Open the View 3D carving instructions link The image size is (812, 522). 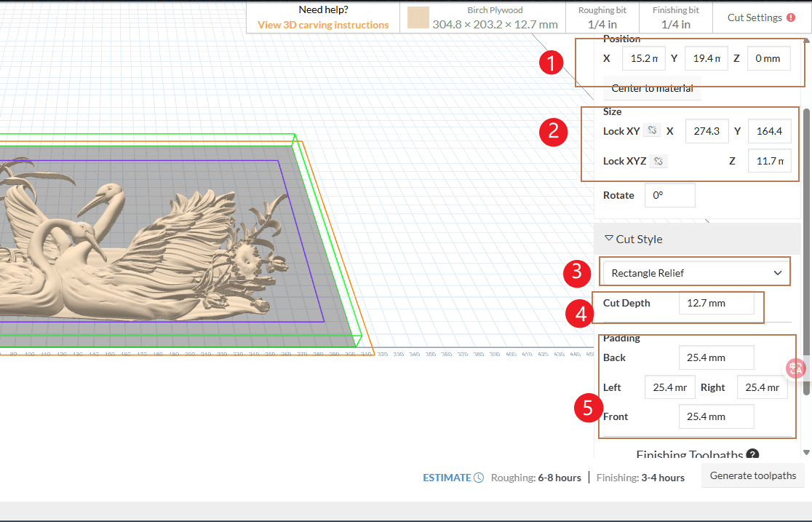[323, 25]
